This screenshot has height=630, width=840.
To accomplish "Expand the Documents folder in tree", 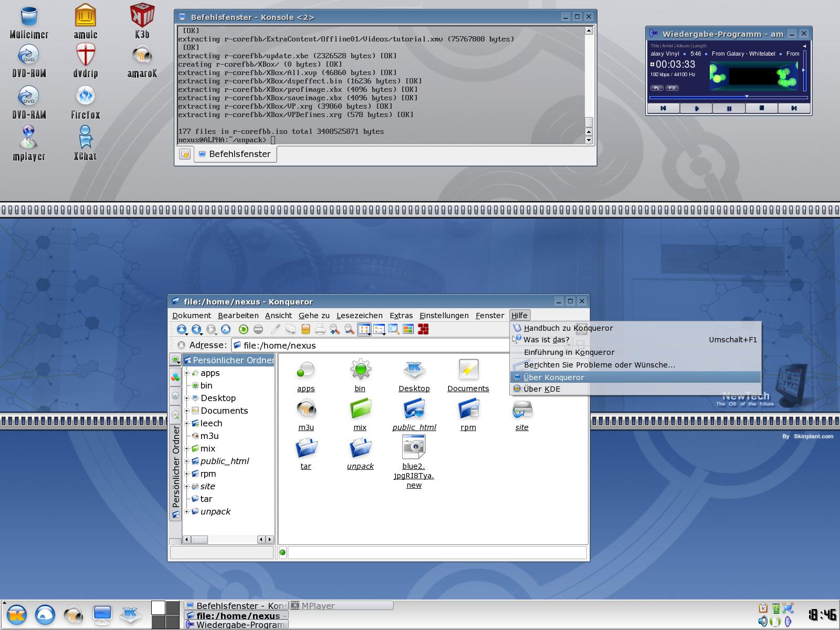I will [x=187, y=411].
